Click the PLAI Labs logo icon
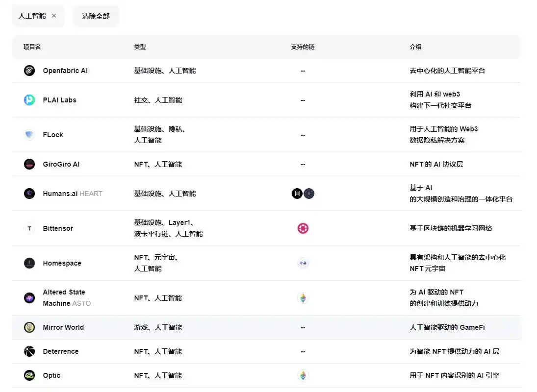Image resolution: width=537 pixels, height=392 pixels. point(29,100)
